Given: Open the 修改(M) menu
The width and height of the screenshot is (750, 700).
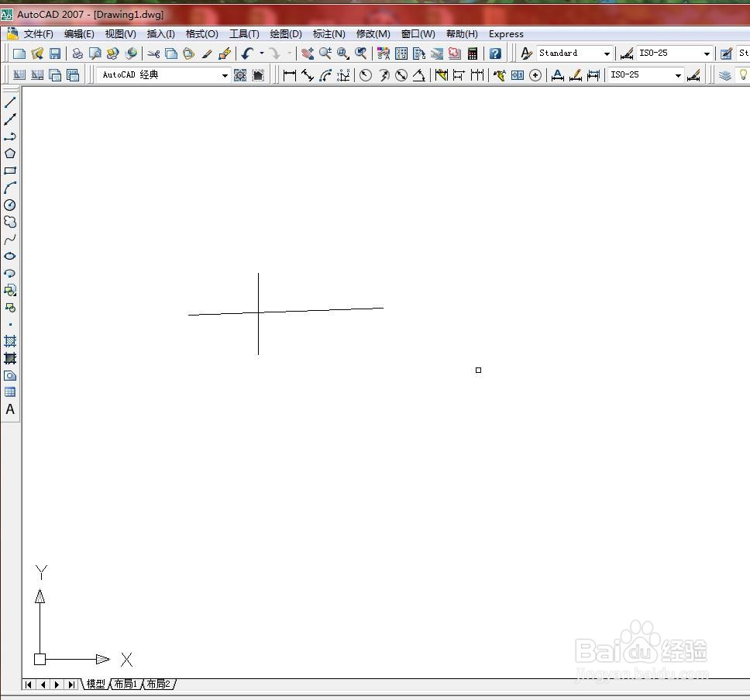Looking at the screenshot, I should click(x=373, y=34).
